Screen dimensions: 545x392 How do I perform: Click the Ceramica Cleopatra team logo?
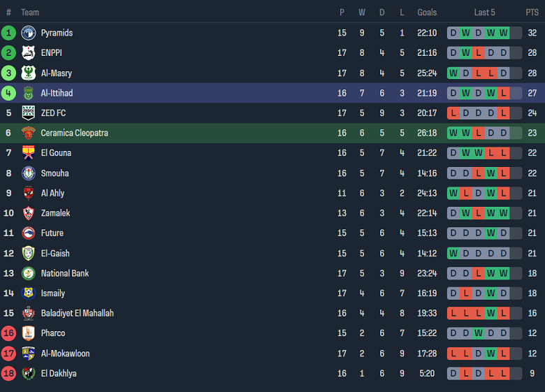[28, 133]
